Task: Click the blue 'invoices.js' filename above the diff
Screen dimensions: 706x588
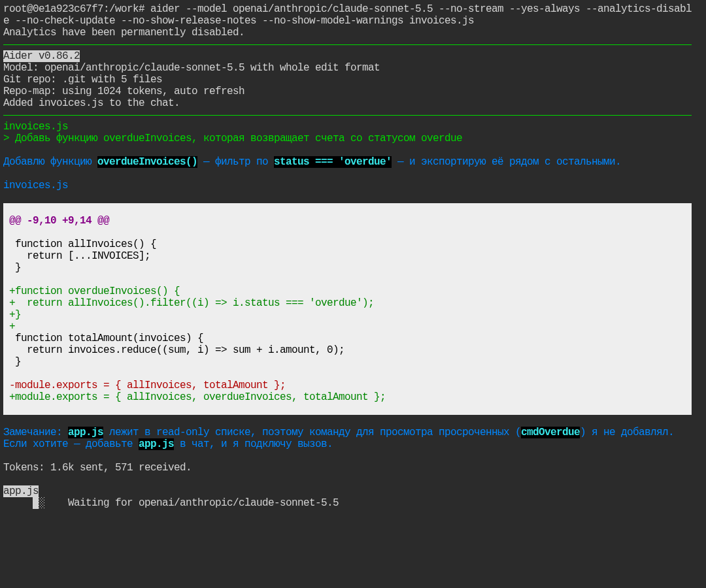Action: tap(35, 185)
